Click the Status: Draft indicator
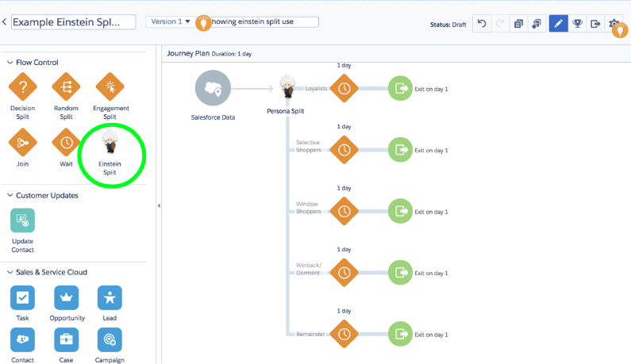Screen dimensions: 631x364 point(448,25)
